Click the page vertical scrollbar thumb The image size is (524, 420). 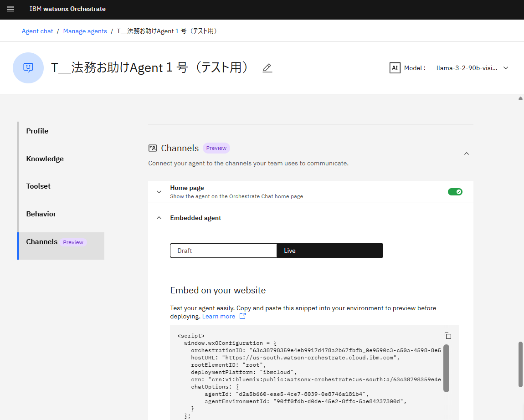pyautogui.click(x=520, y=364)
